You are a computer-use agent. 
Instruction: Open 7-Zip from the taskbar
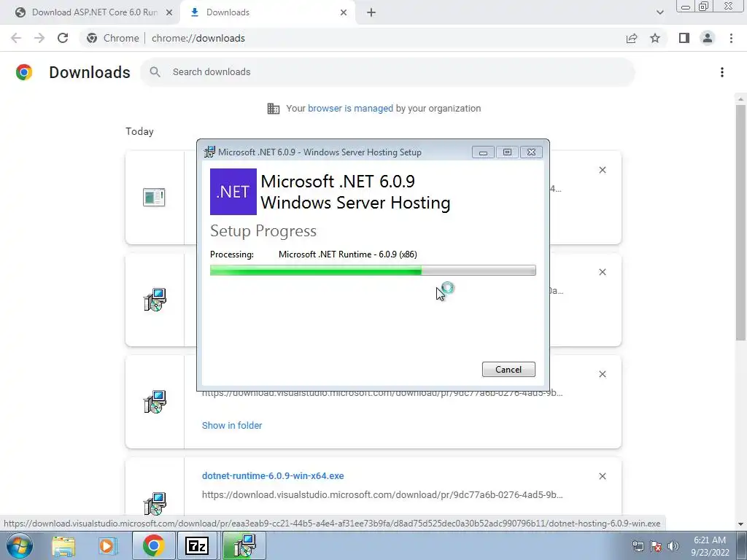click(x=198, y=545)
